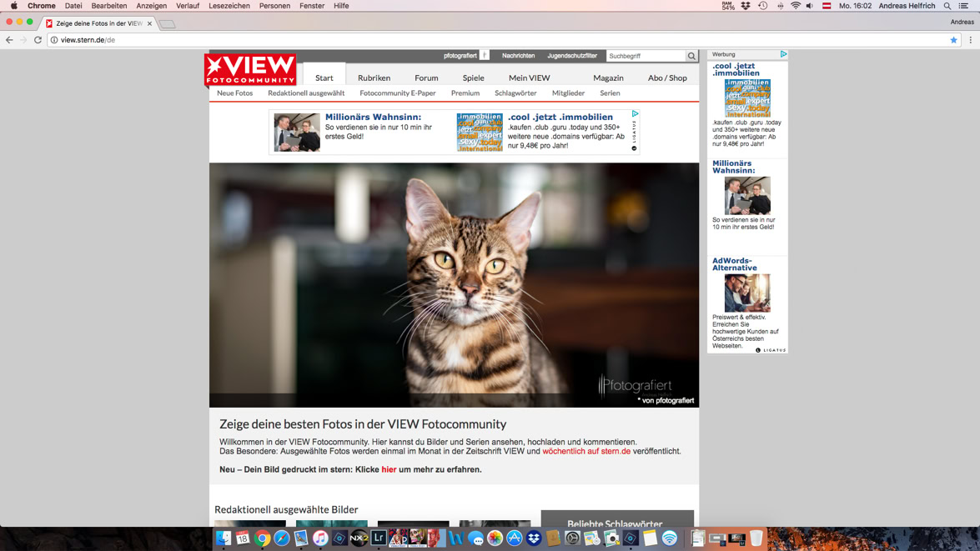
Task: Launch Lightroom from the dock
Action: [378, 538]
